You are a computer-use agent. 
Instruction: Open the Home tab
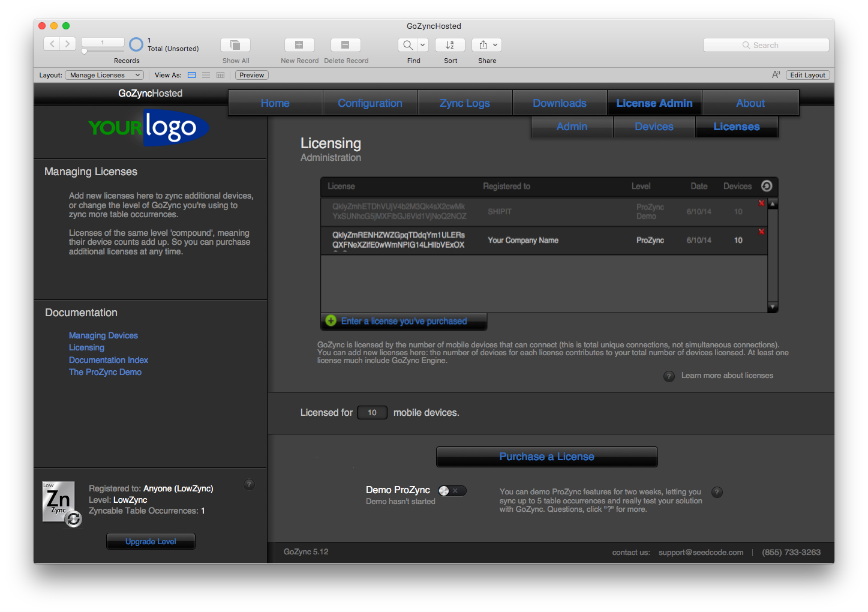click(x=275, y=103)
